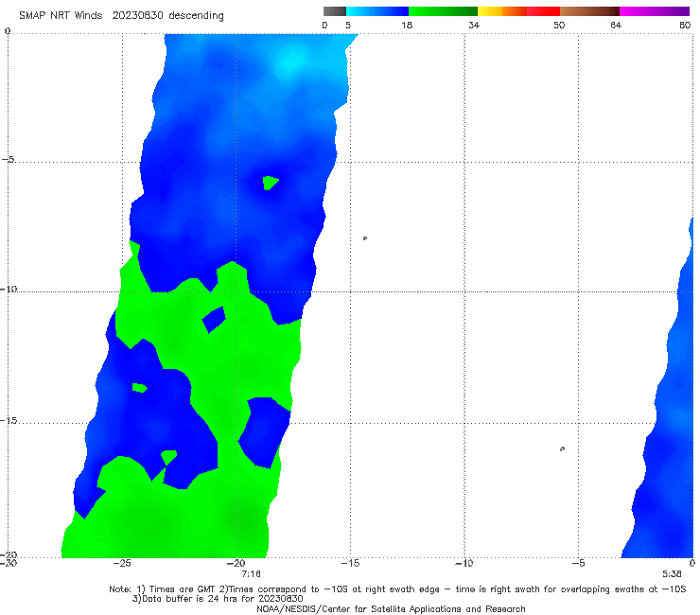
Task: Click the longitude axis label '-15'
Action: (350, 563)
